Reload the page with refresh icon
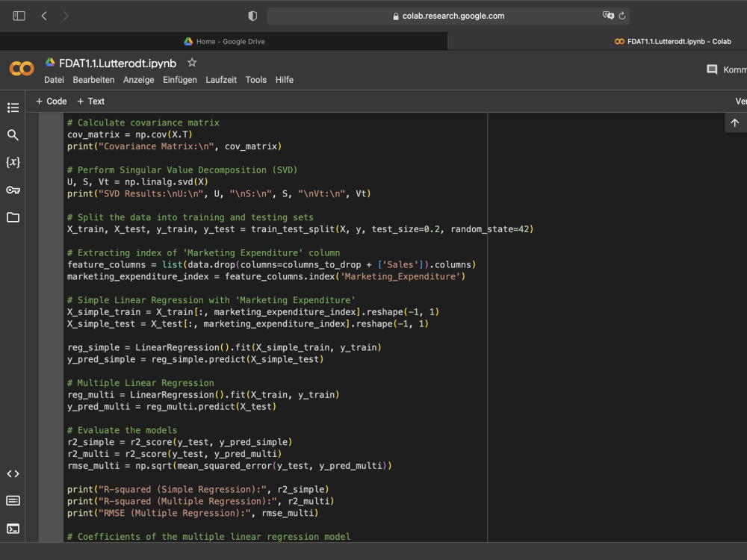 tap(622, 16)
